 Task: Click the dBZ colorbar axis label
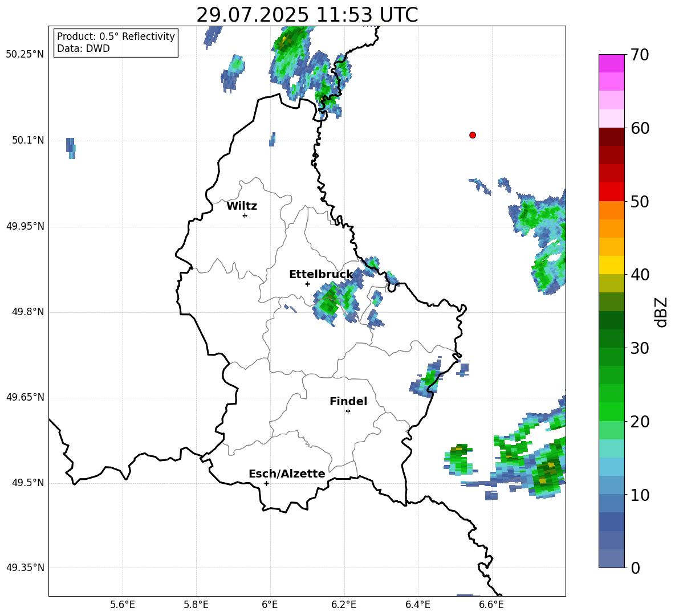[x=662, y=312]
